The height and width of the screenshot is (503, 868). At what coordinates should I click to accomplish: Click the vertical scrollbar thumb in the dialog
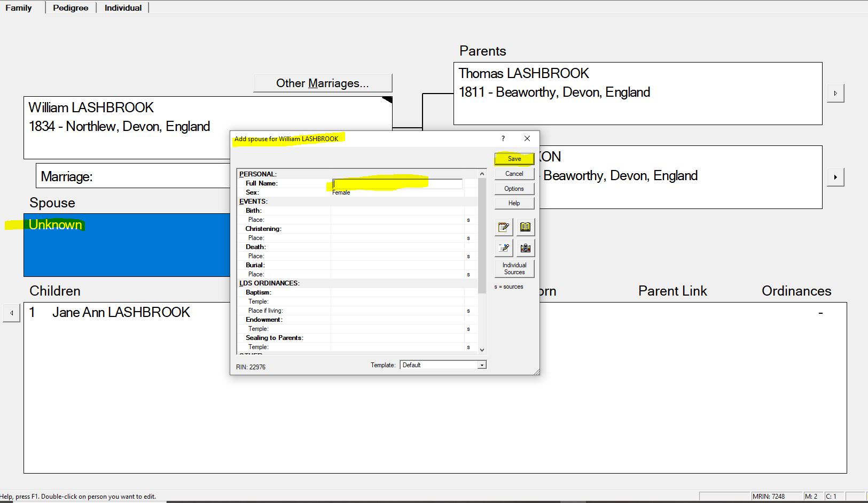(482, 235)
